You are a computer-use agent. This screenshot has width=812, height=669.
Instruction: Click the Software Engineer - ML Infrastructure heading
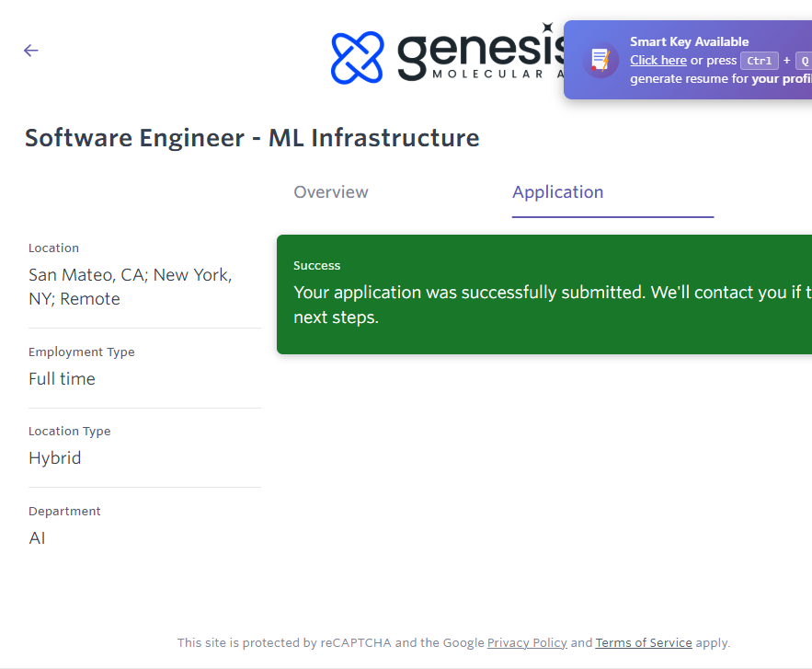252,138
